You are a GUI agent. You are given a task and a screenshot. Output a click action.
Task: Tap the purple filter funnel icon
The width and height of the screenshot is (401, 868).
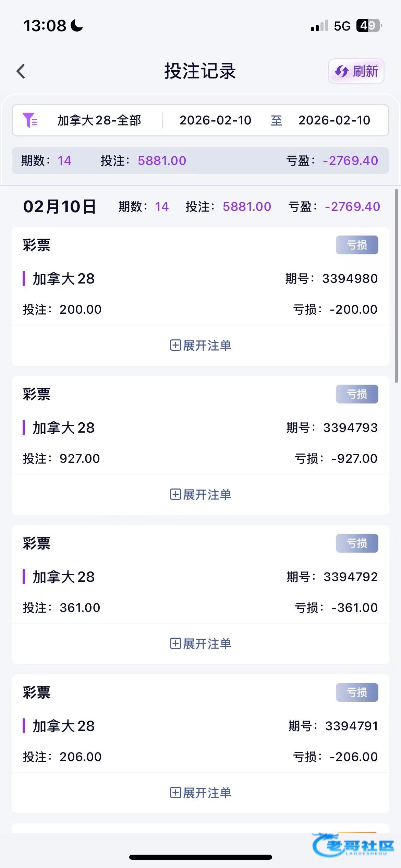point(30,120)
